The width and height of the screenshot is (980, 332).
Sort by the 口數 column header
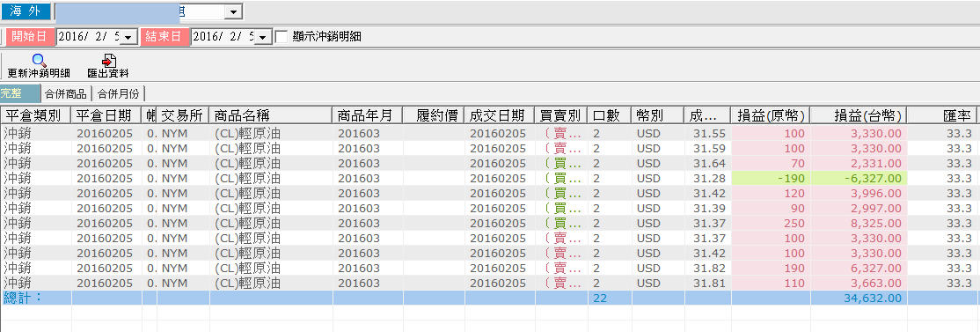coord(610,115)
